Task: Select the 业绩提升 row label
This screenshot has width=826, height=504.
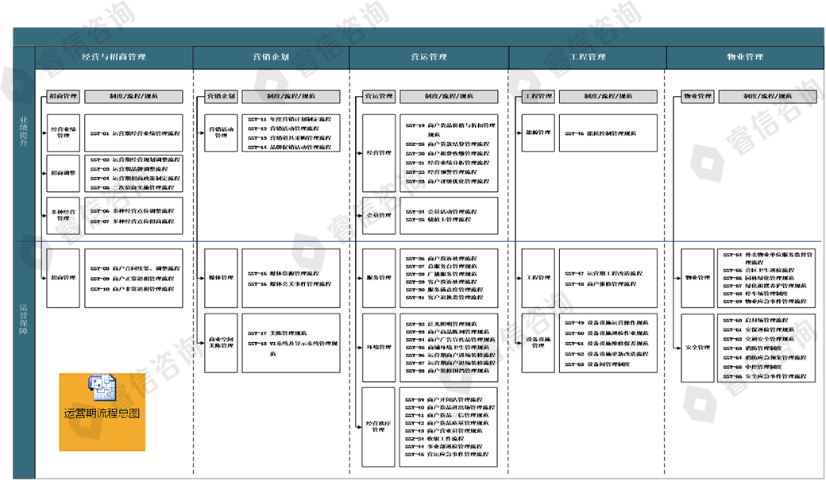Action: click(x=24, y=131)
